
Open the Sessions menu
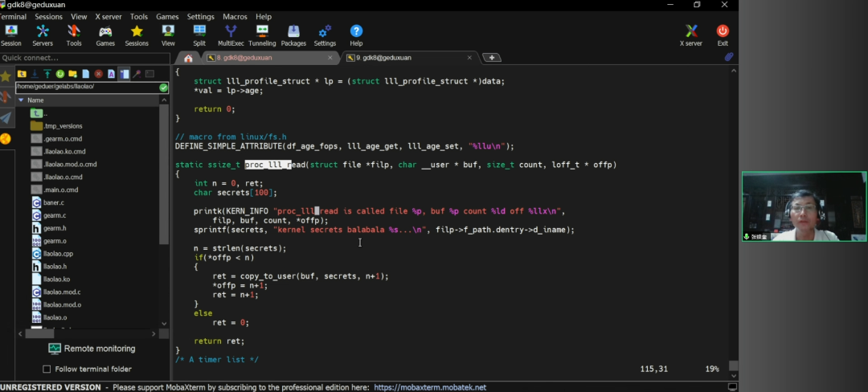[49, 17]
